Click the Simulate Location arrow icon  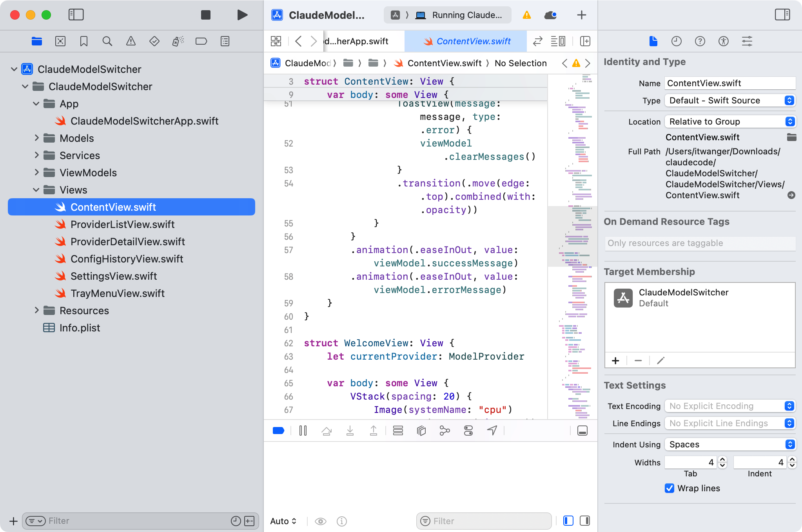(492, 431)
